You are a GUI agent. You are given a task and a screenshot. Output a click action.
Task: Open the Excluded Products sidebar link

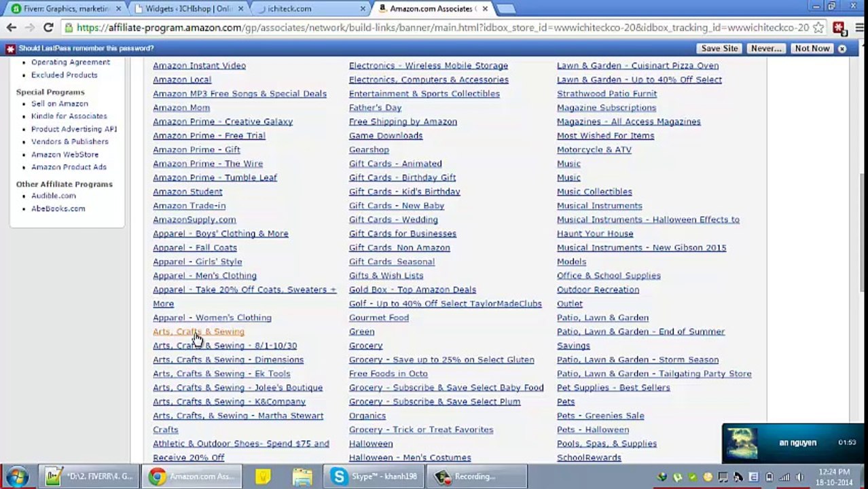[65, 75]
